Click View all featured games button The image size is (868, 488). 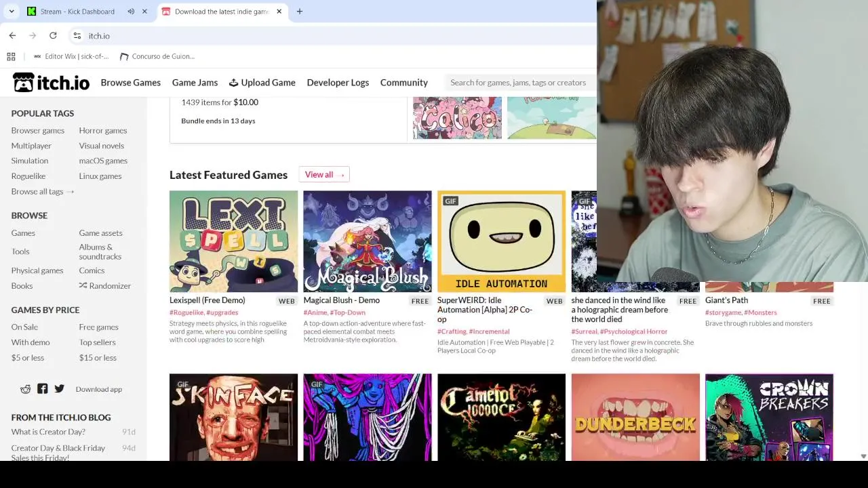point(324,175)
